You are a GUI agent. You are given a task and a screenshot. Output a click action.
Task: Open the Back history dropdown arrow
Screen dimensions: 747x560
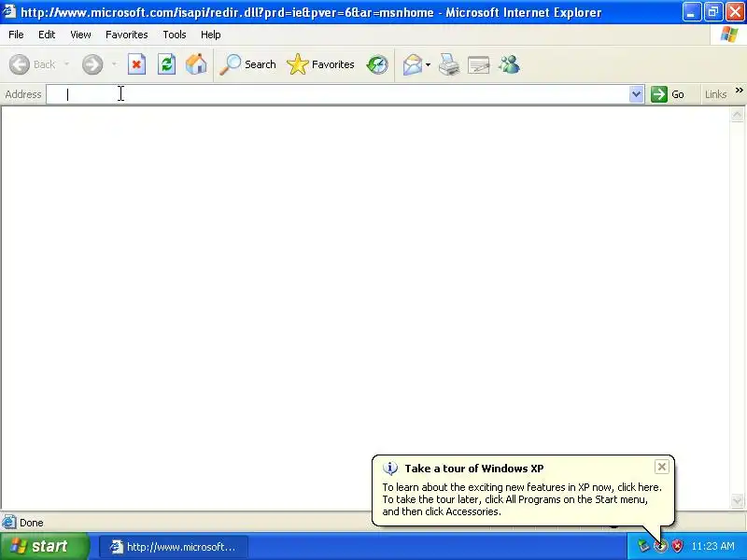66,64
